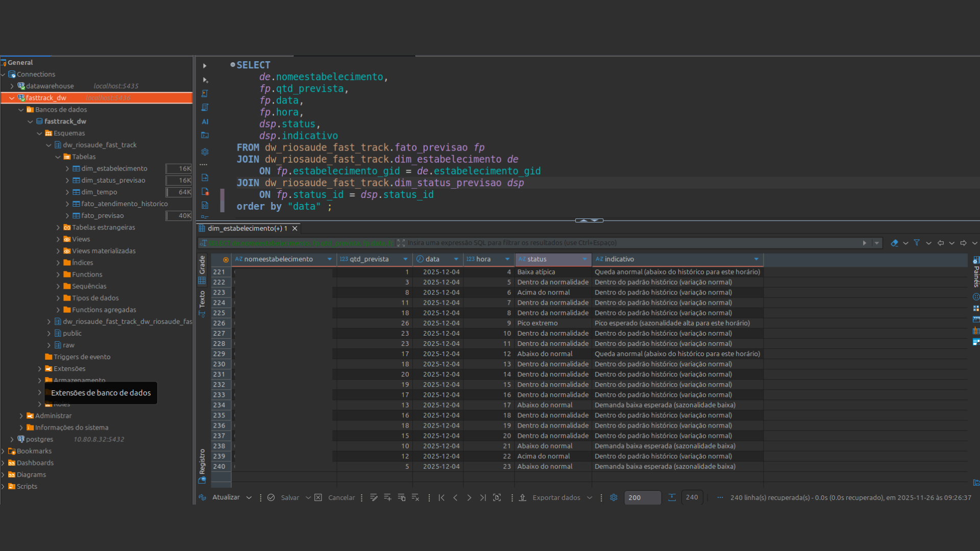The image size is (980, 551).
Task: Jump to the last row with the navigation icon
Action: (483, 497)
